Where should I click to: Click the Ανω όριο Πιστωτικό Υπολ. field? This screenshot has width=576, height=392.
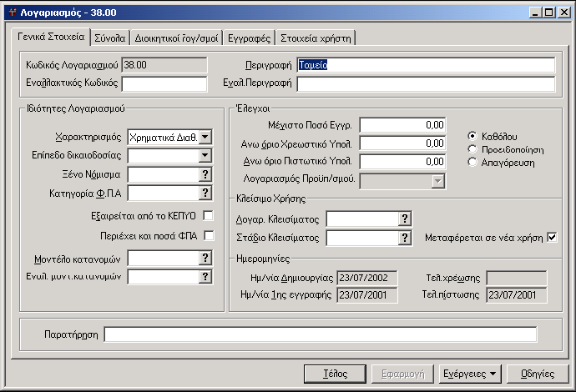pos(402,162)
